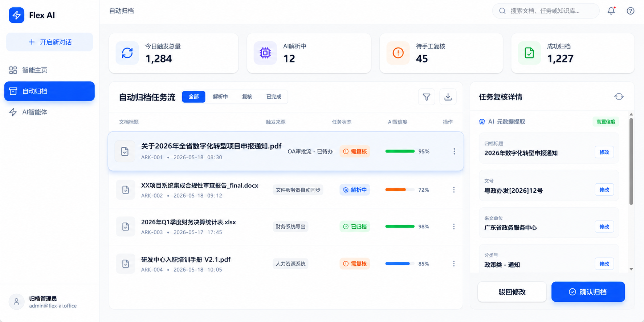
Task: Click the 确认归档 button
Action: 588,292
